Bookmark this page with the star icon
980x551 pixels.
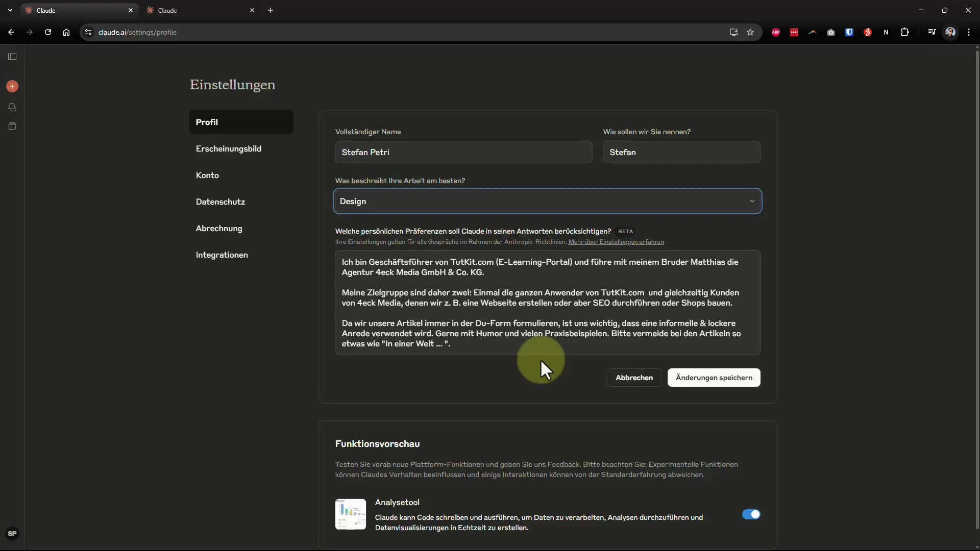pyautogui.click(x=750, y=32)
